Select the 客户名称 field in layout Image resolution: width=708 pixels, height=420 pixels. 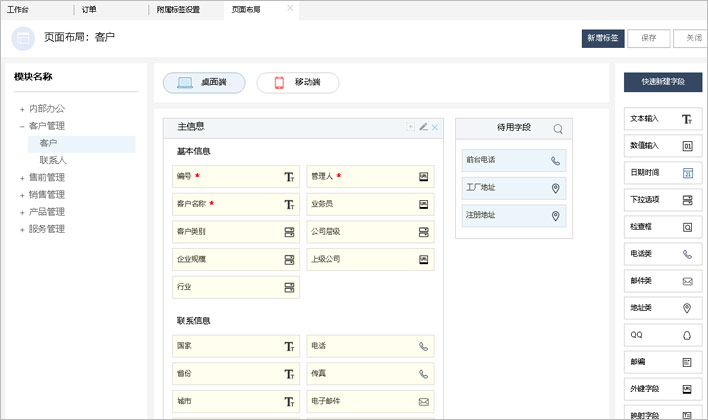(235, 204)
